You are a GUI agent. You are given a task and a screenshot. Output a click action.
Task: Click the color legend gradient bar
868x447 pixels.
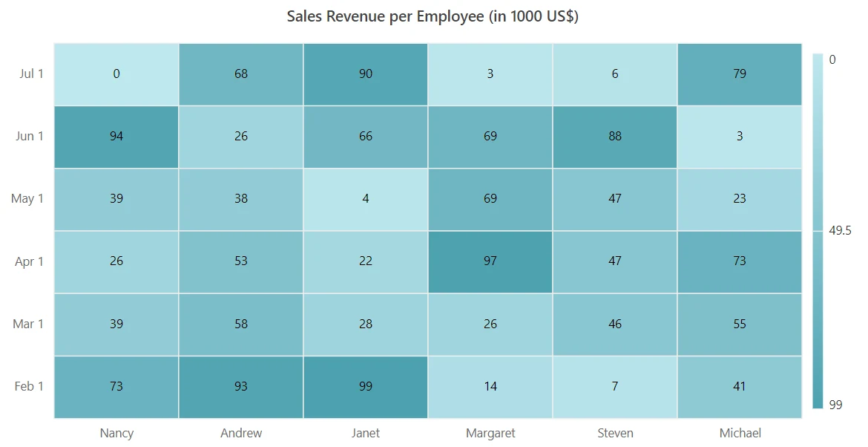[x=818, y=231]
